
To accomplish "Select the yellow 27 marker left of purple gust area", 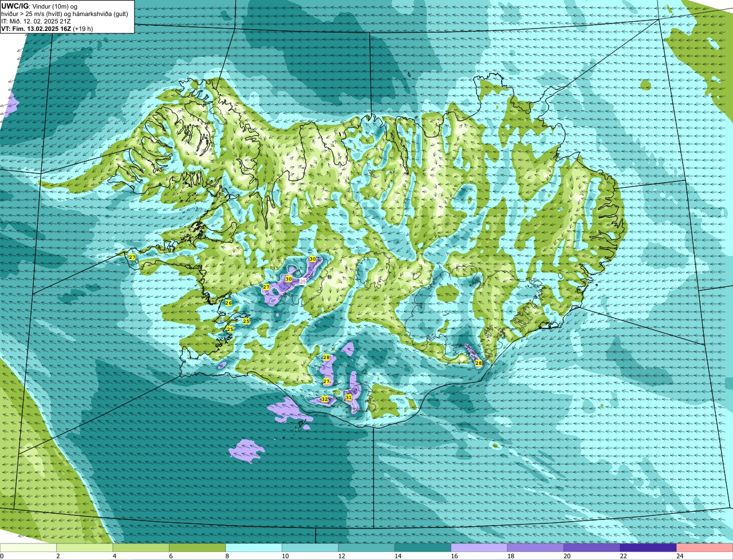I will (x=266, y=287).
